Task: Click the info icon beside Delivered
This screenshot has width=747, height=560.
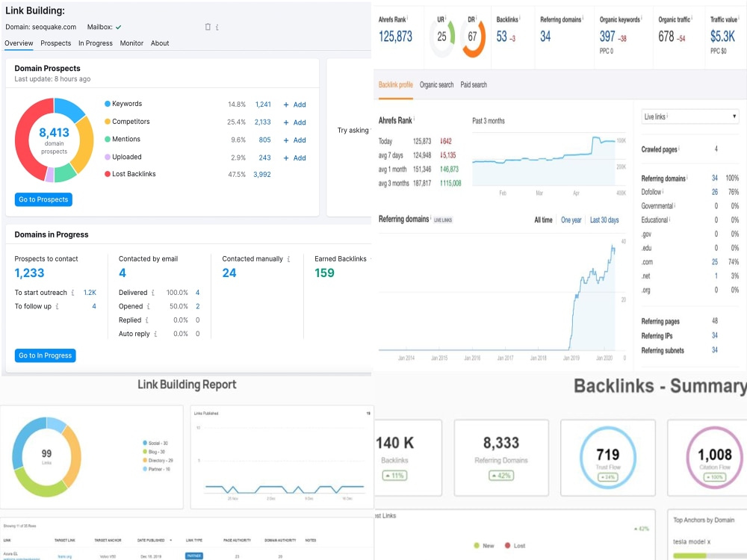Action: [153, 293]
